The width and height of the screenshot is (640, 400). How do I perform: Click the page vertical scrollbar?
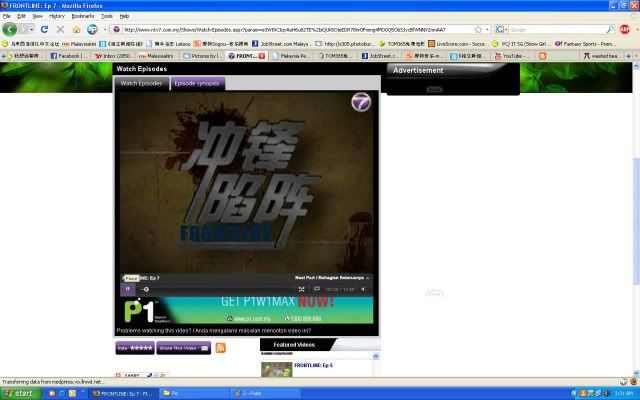[x=636, y=220]
